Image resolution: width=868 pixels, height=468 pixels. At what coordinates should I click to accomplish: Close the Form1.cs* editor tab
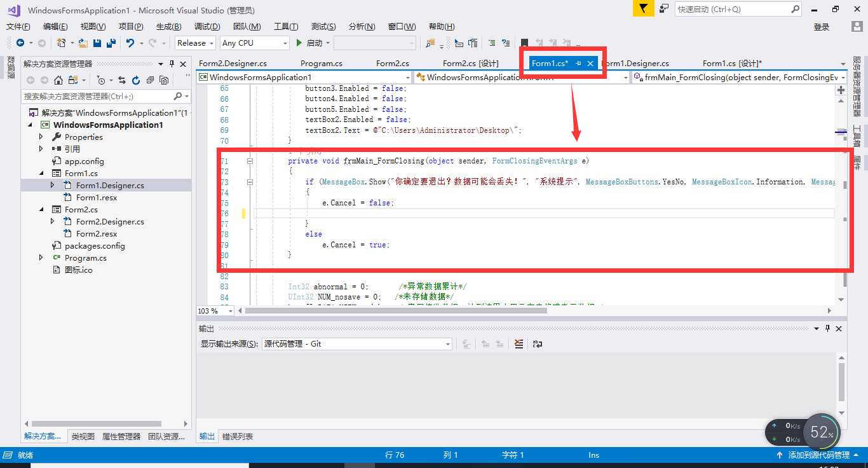(x=590, y=63)
